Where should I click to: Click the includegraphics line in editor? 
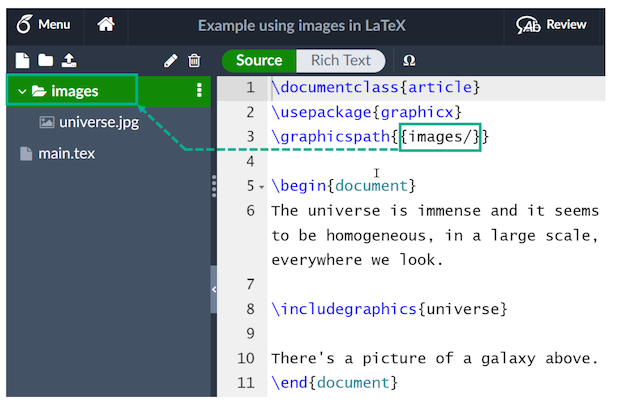[389, 309]
